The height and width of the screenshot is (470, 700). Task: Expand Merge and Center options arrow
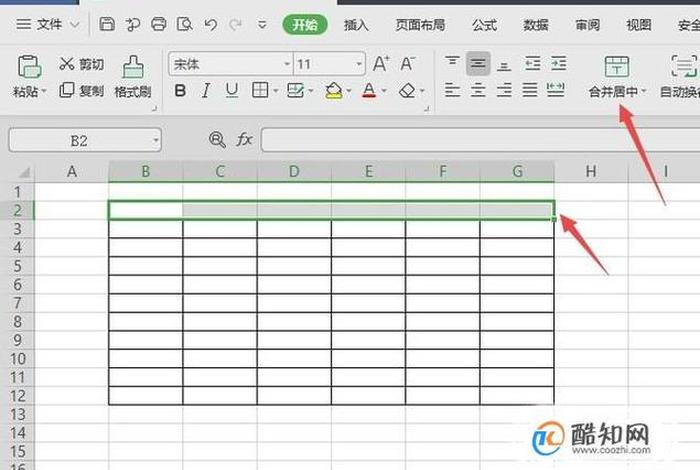(x=644, y=91)
